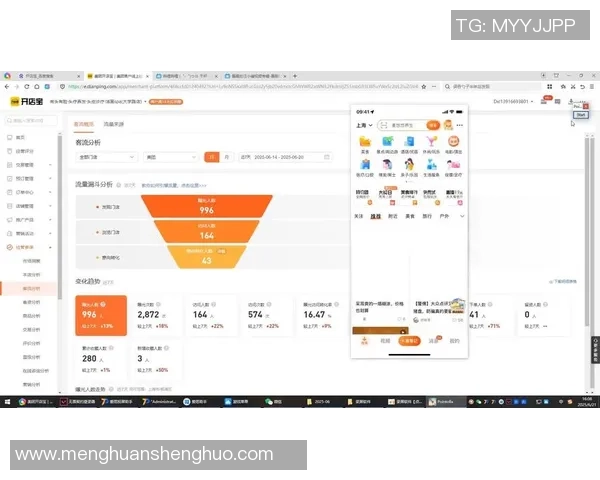
Task: Click the Start button in small popup
Action: coord(580,115)
